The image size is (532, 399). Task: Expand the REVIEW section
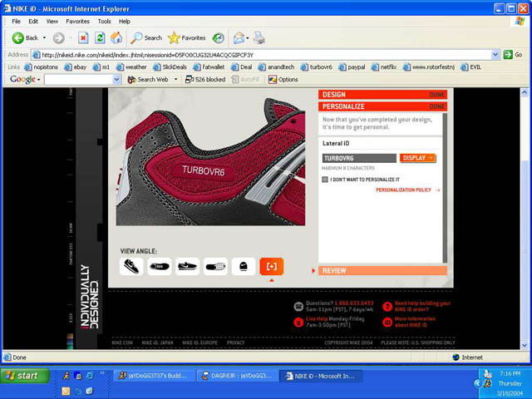[382, 270]
